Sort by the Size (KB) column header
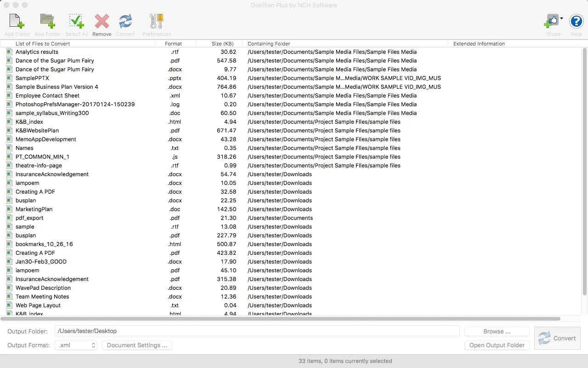Screen dimensions: 588x368 point(222,44)
